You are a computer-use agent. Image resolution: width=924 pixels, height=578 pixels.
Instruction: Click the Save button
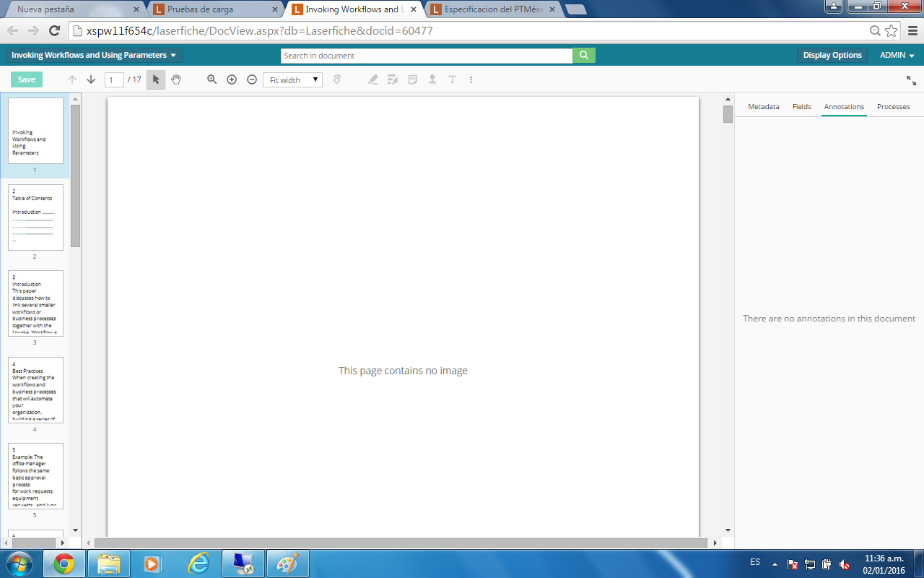pyautogui.click(x=27, y=79)
